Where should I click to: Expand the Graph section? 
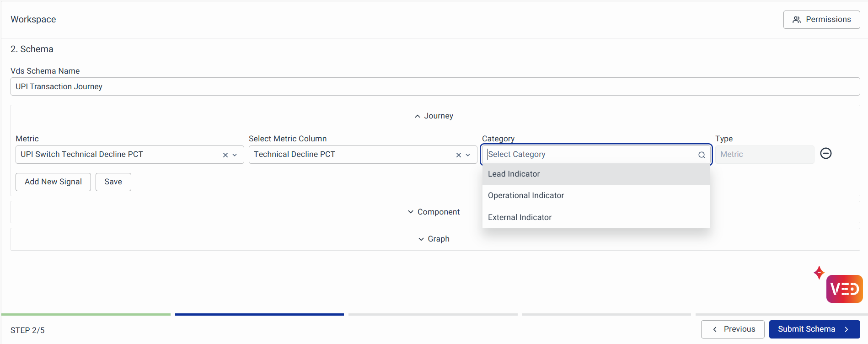(x=434, y=239)
